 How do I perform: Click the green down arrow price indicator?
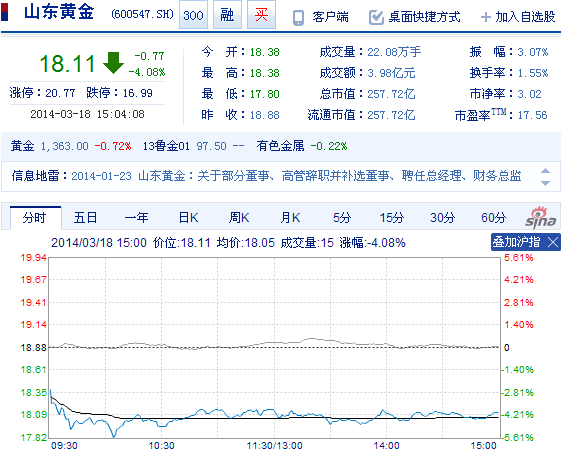113,63
